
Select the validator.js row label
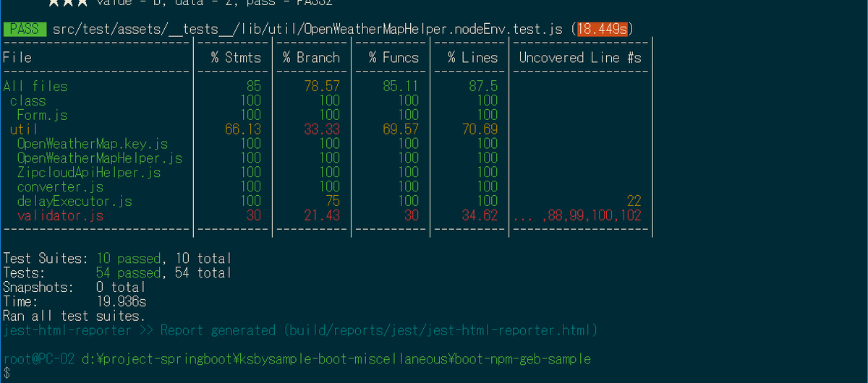tap(60, 216)
